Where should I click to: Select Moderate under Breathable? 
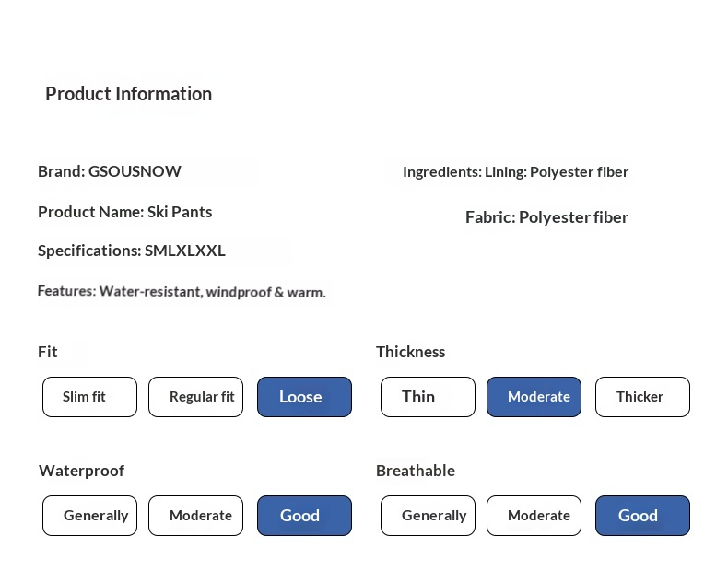point(534,516)
